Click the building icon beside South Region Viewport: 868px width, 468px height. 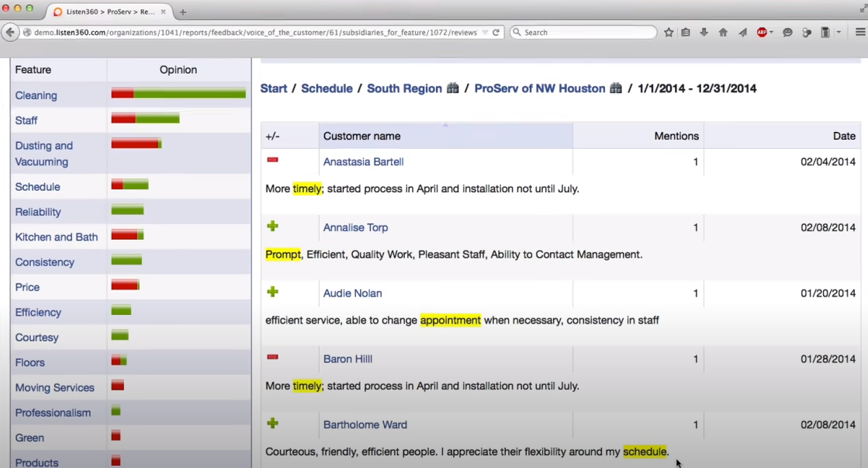click(453, 88)
